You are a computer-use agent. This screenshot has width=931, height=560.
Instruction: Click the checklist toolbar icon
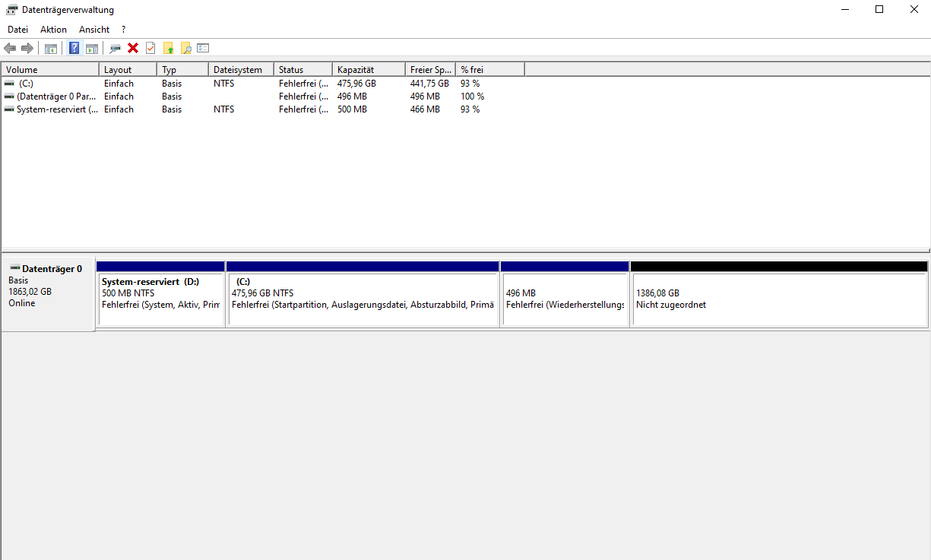point(202,48)
